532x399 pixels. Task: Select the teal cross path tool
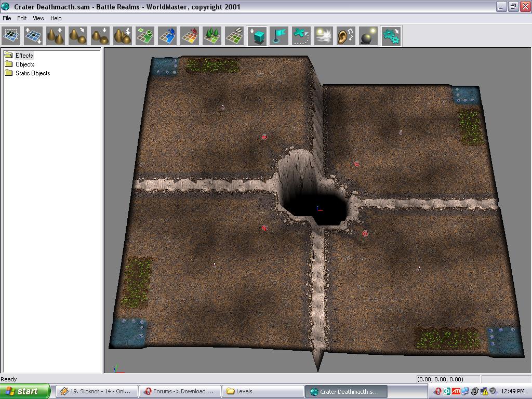point(301,36)
